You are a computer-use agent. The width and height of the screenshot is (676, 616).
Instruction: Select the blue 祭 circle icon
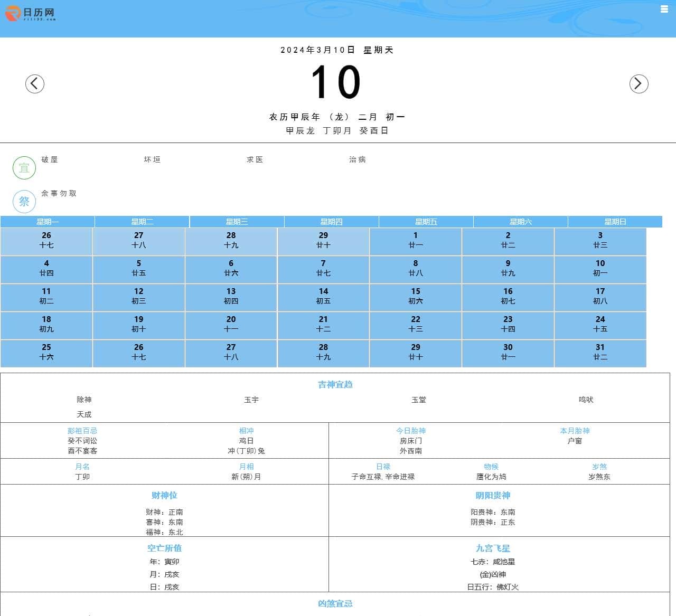click(x=24, y=201)
